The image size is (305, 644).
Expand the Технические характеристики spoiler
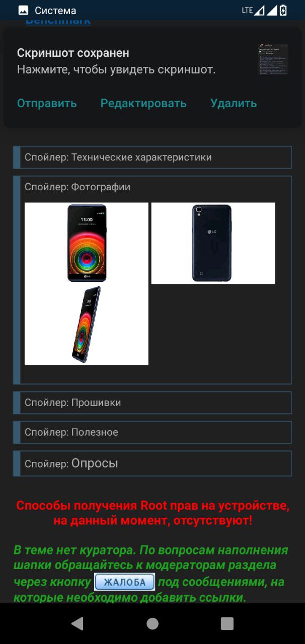[x=152, y=157]
